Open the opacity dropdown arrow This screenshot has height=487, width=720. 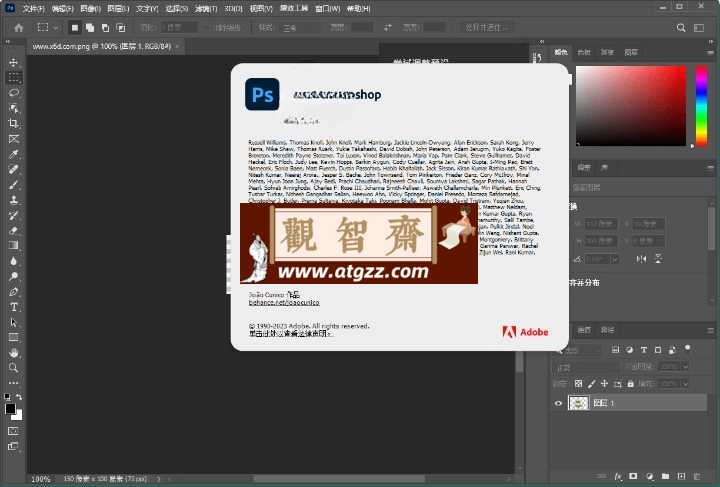coord(685,367)
